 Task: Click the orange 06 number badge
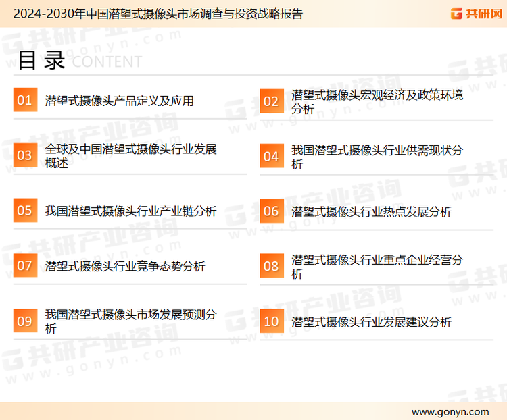tap(272, 211)
